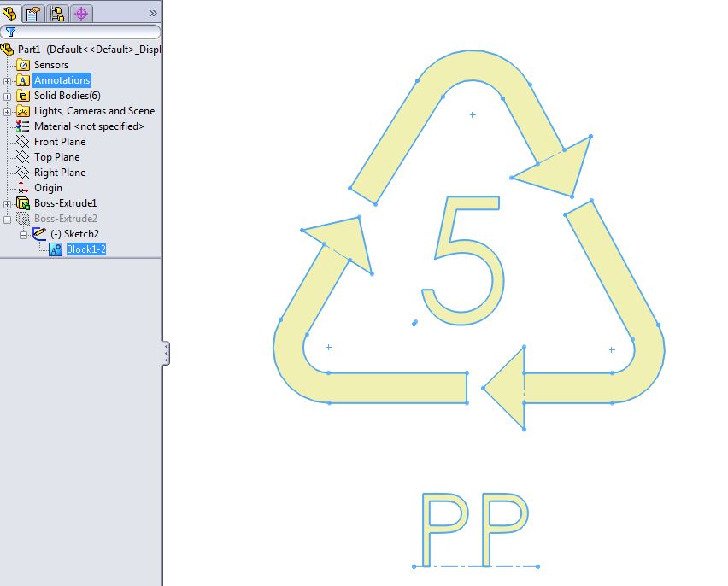Select Boss-Extrude1 in the tree
The image size is (728, 586).
coord(66,203)
